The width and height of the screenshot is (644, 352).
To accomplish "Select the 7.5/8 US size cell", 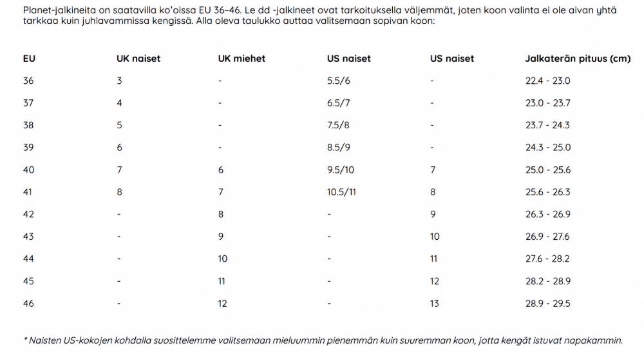I will pyautogui.click(x=338, y=125).
